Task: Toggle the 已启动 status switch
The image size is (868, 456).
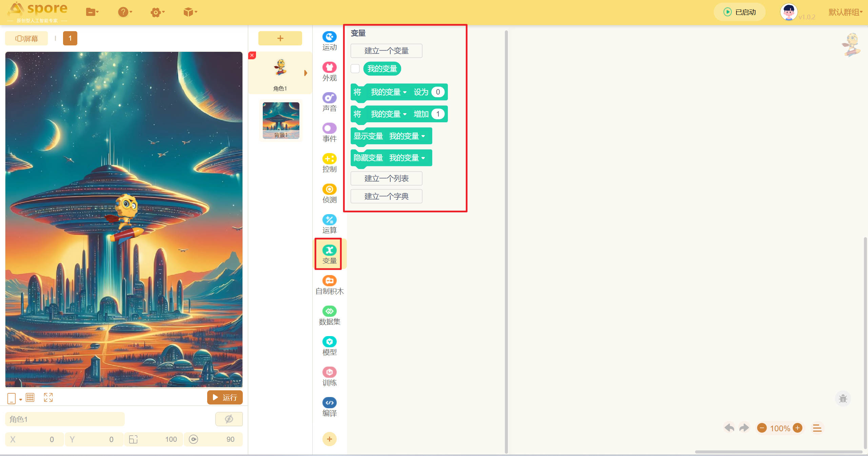Action: pyautogui.click(x=739, y=12)
